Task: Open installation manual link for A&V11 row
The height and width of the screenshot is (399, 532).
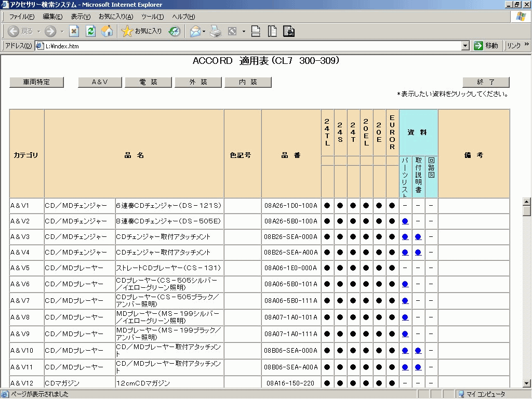Action: [x=418, y=367]
